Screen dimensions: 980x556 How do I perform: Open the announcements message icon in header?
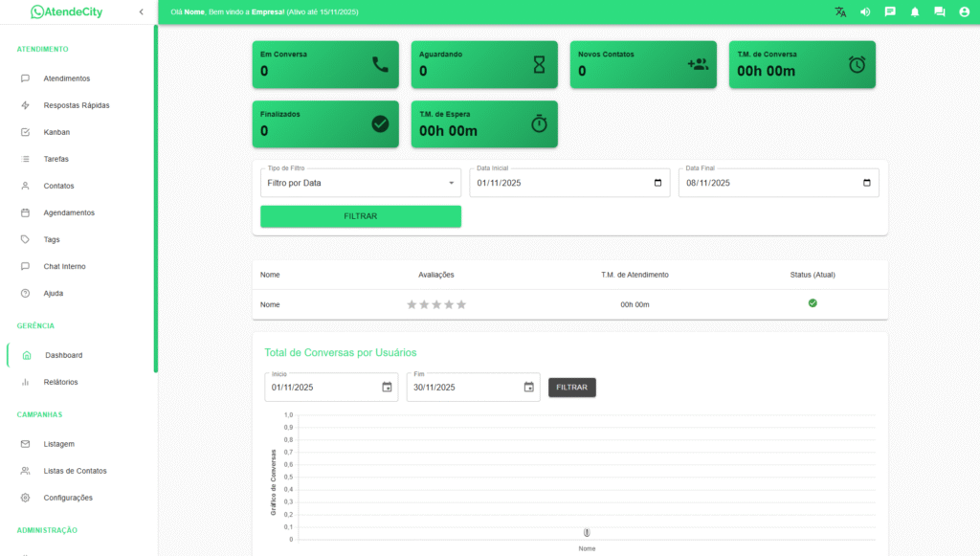click(x=890, y=12)
